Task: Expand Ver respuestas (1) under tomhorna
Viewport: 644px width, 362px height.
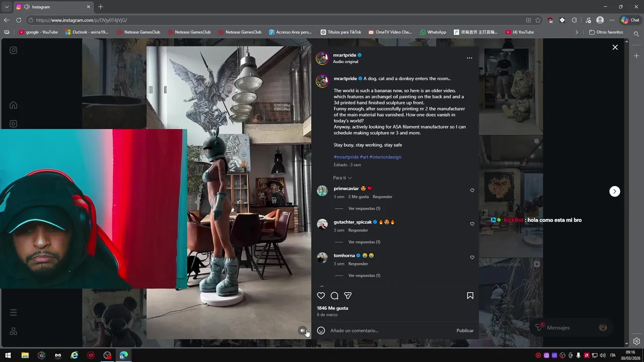Action: [364, 276]
